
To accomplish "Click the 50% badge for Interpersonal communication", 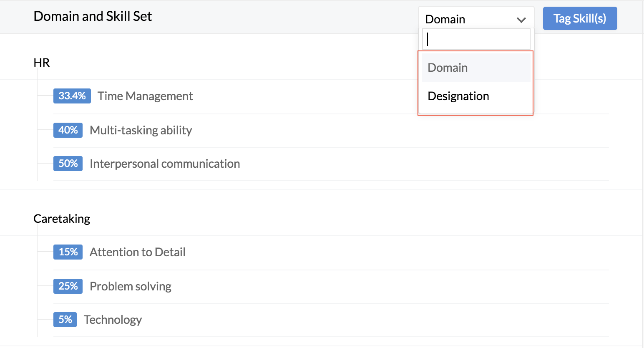I will (x=68, y=164).
